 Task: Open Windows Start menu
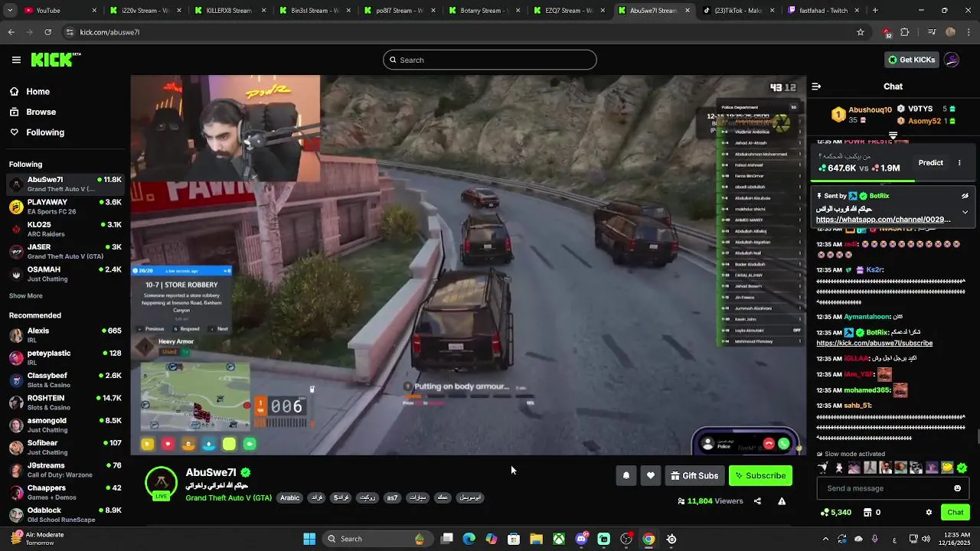(309, 539)
